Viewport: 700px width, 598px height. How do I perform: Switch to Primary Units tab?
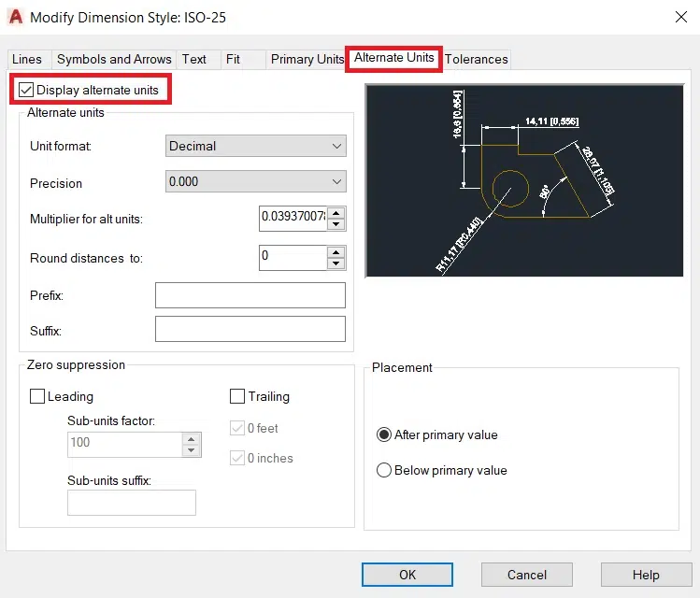pyautogui.click(x=307, y=59)
